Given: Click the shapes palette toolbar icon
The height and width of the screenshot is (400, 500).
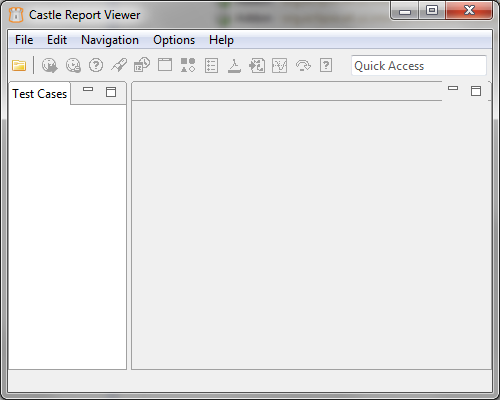Looking at the screenshot, I should coord(188,65).
